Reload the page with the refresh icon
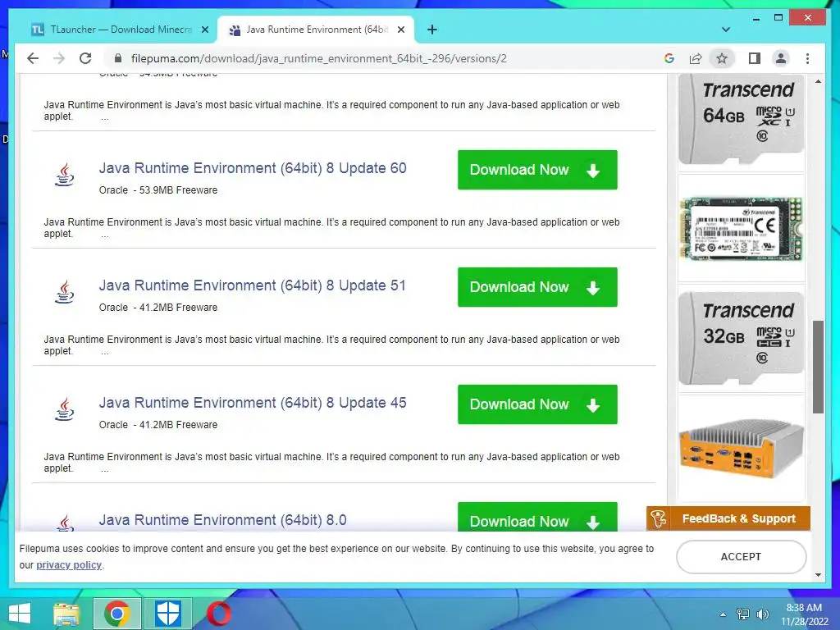Image resolution: width=840 pixels, height=630 pixels. 85,58
